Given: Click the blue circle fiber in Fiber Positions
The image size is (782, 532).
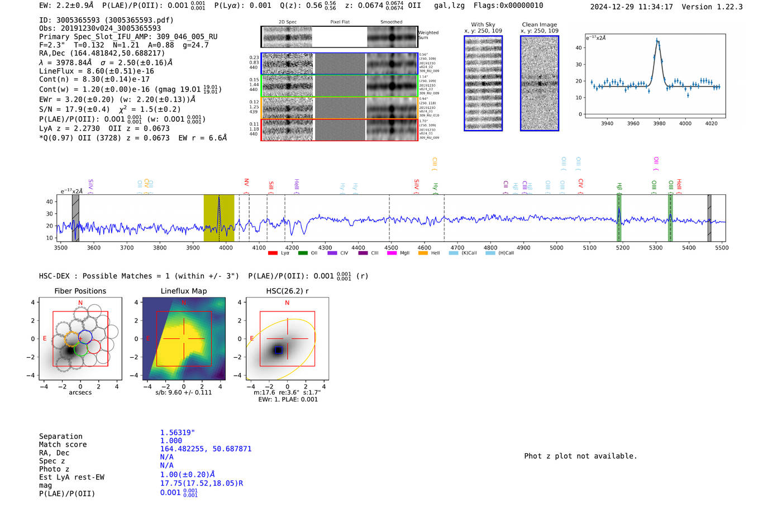Looking at the screenshot, I should point(85,337).
